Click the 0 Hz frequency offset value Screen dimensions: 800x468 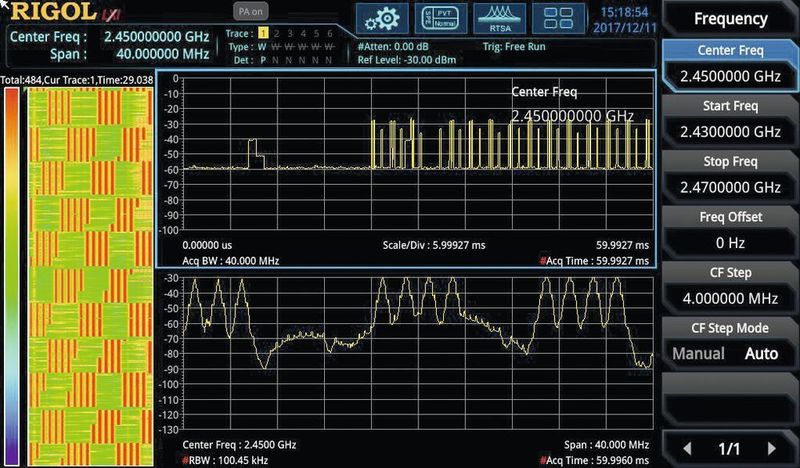[730, 243]
